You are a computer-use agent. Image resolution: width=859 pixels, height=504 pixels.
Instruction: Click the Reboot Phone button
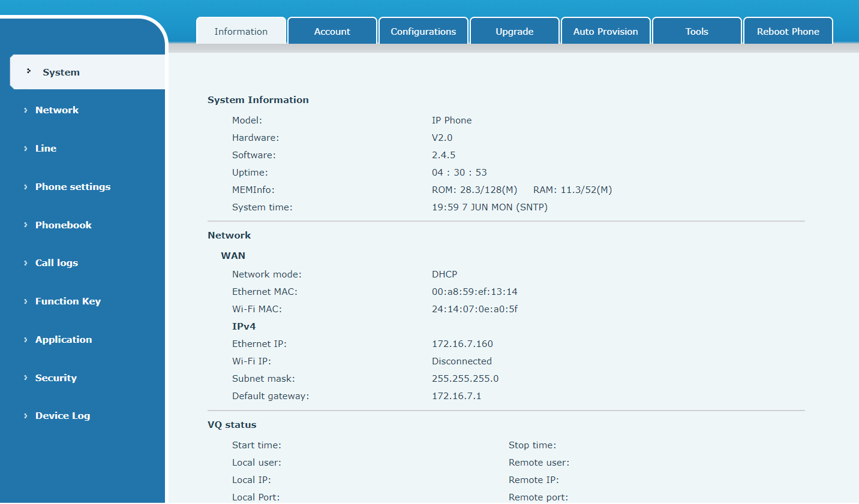[x=788, y=31]
